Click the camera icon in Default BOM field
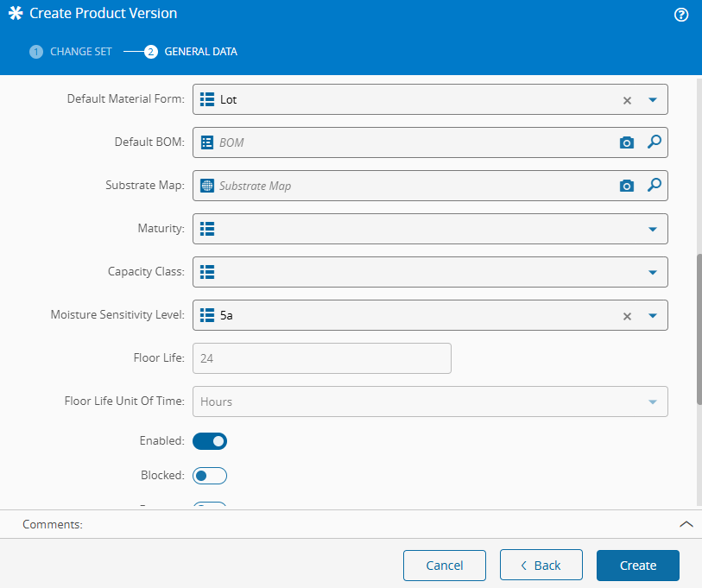The height and width of the screenshot is (588, 702). pyautogui.click(x=627, y=142)
